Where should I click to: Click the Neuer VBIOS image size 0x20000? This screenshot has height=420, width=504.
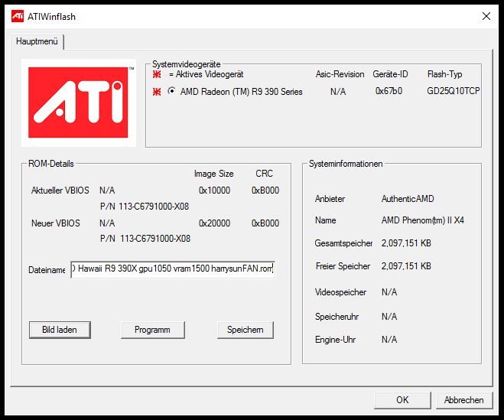[x=214, y=223]
